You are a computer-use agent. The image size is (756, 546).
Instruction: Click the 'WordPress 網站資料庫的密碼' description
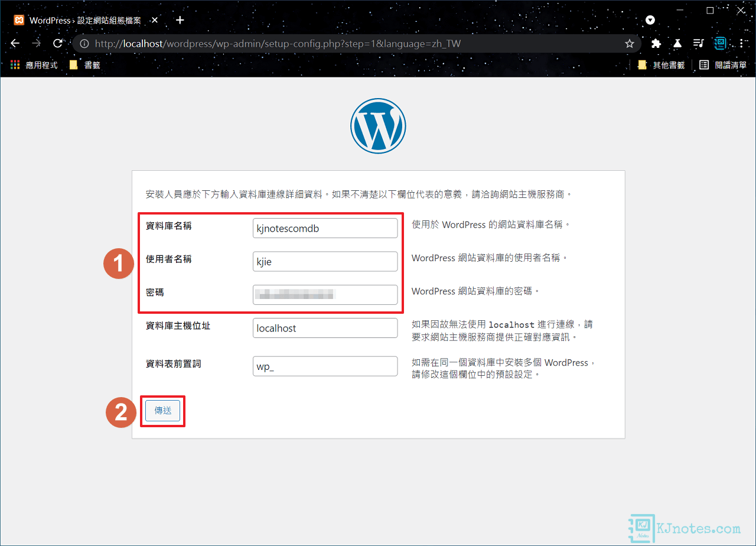pyautogui.click(x=476, y=291)
